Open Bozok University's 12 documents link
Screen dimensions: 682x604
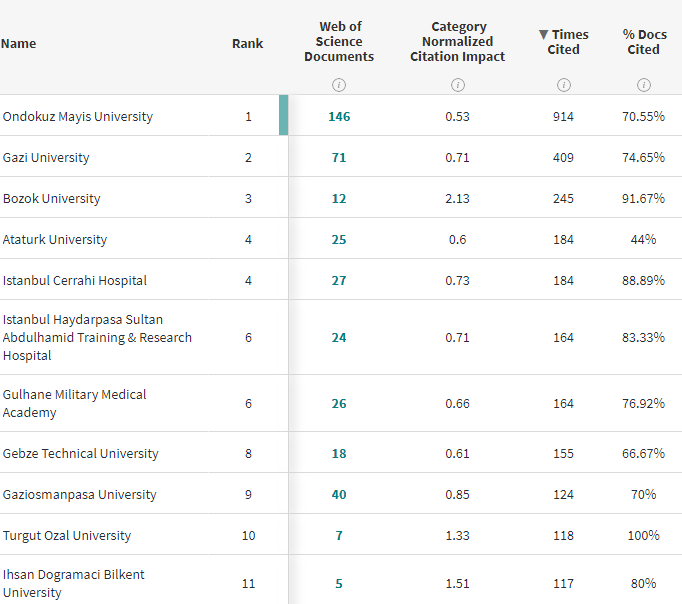click(x=339, y=199)
